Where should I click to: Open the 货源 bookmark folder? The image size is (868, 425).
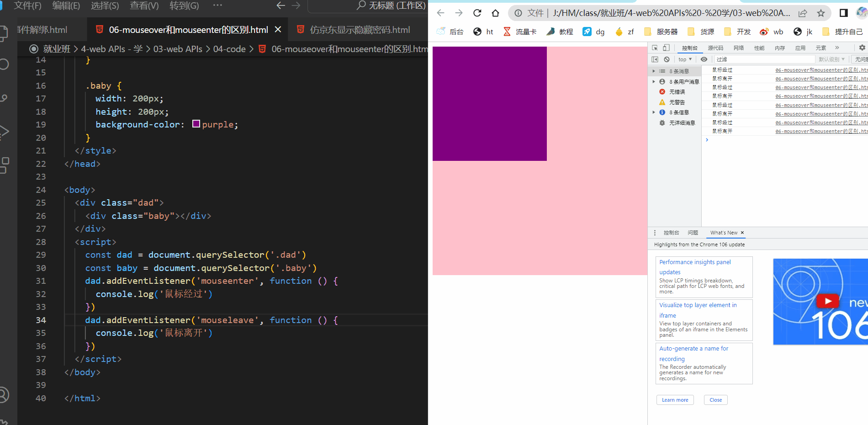coord(700,32)
